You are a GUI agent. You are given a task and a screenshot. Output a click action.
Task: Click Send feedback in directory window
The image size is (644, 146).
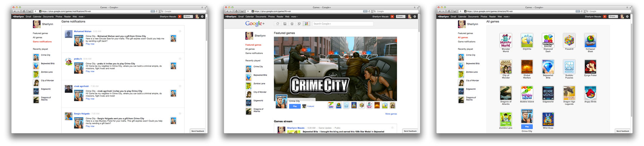pos(623,131)
